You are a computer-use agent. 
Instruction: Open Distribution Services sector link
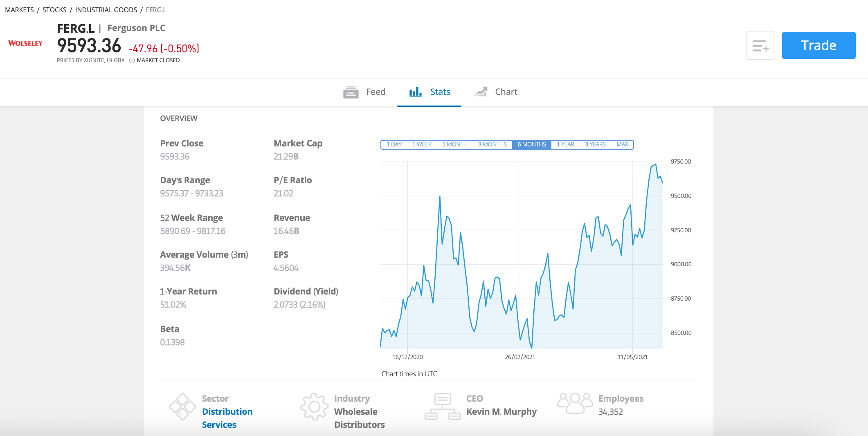point(227,418)
